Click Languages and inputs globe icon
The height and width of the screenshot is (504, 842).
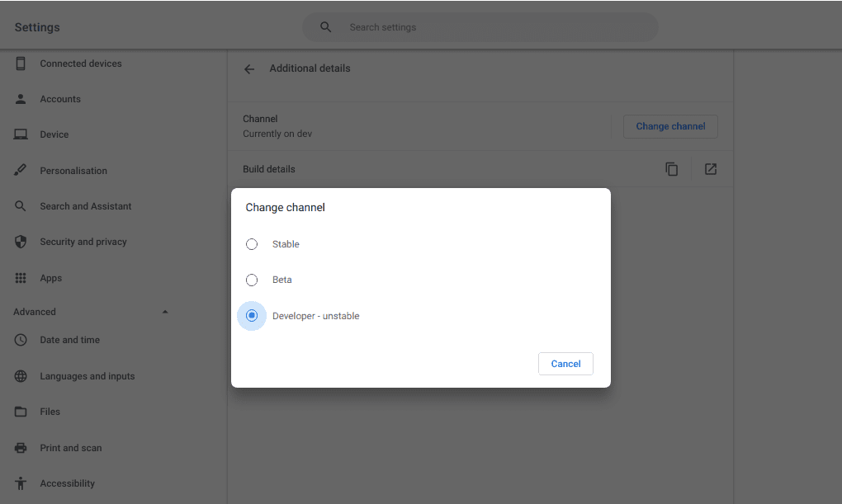tap(21, 376)
